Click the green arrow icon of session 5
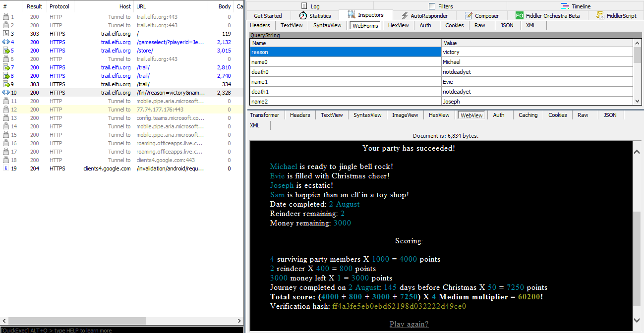644x333 pixels. pos(6,51)
